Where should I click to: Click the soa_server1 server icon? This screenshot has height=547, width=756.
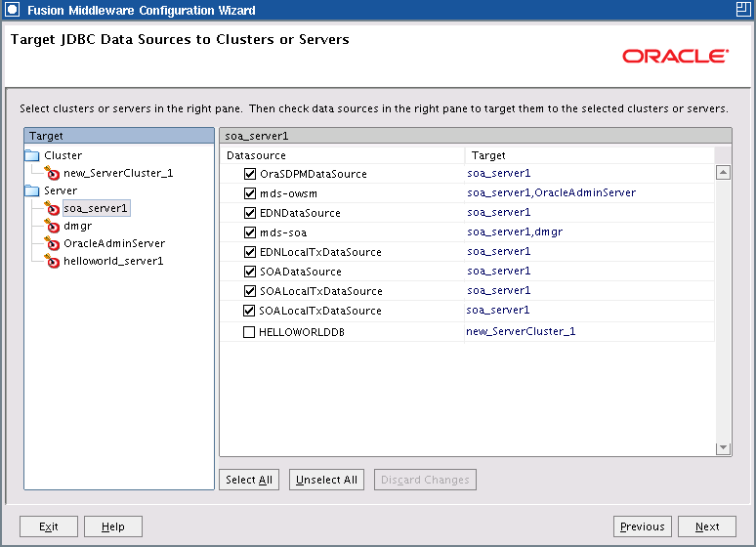point(52,208)
